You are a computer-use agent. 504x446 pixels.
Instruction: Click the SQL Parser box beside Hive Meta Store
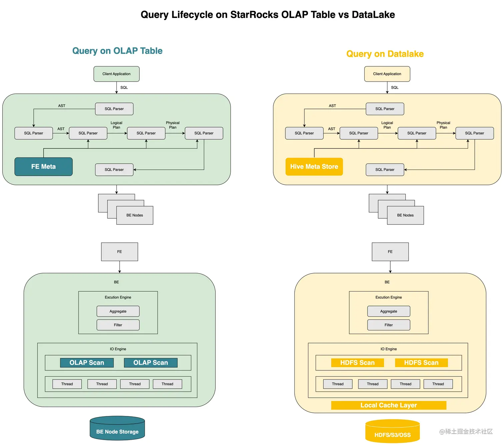pyautogui.click(x=385, y=170)
